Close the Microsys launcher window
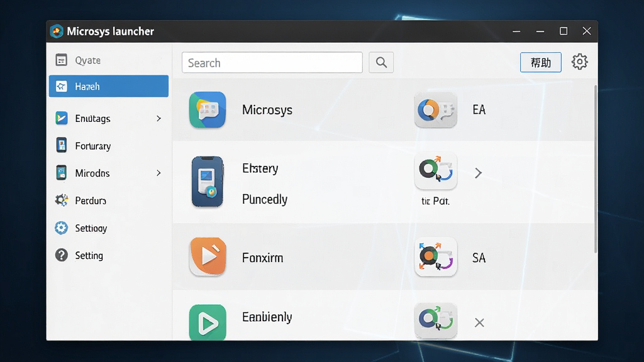This screenshot has width=644, height=362. 587,31
